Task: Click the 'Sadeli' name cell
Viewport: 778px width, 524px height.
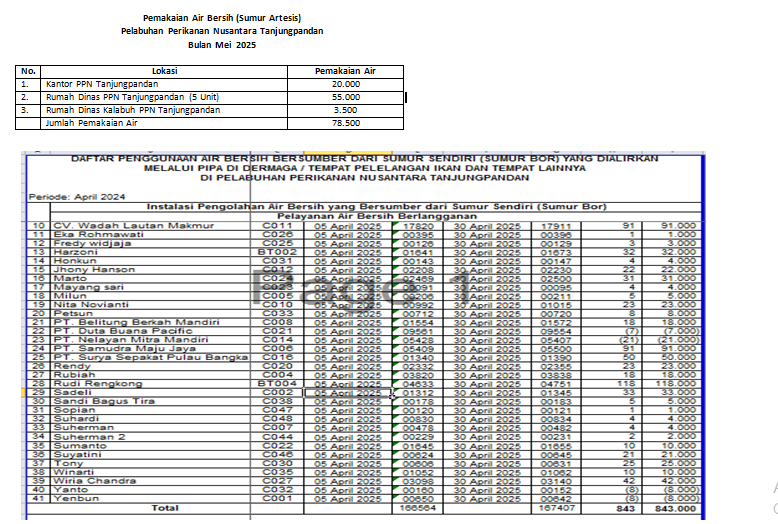Action: click(x=151, y=393)
